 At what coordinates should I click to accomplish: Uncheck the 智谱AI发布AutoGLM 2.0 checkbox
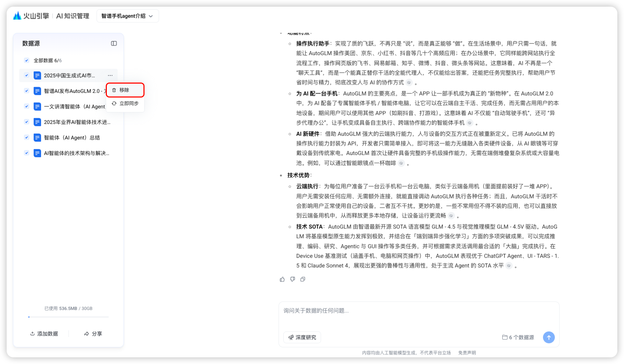(27, 91)
